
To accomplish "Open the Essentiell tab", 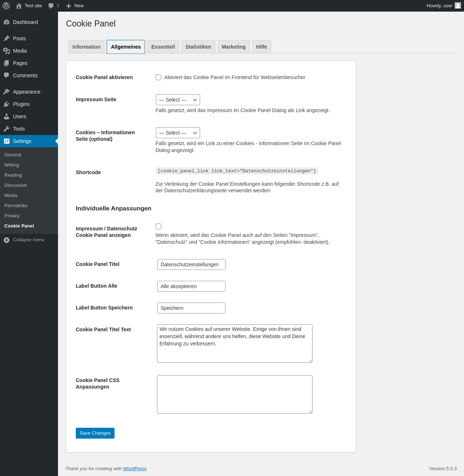I will [x=163, y=47].
